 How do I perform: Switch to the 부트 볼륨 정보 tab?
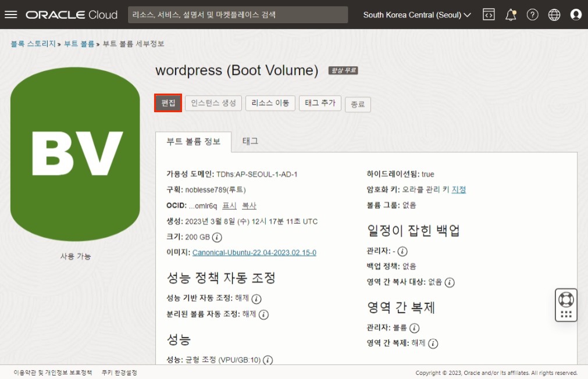click(194, 141)
